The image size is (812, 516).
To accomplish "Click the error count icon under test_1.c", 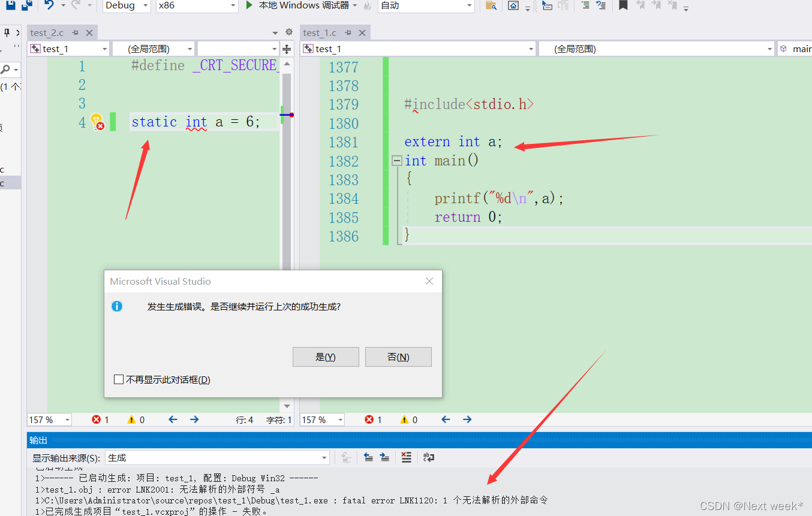I will coord(369,420).
